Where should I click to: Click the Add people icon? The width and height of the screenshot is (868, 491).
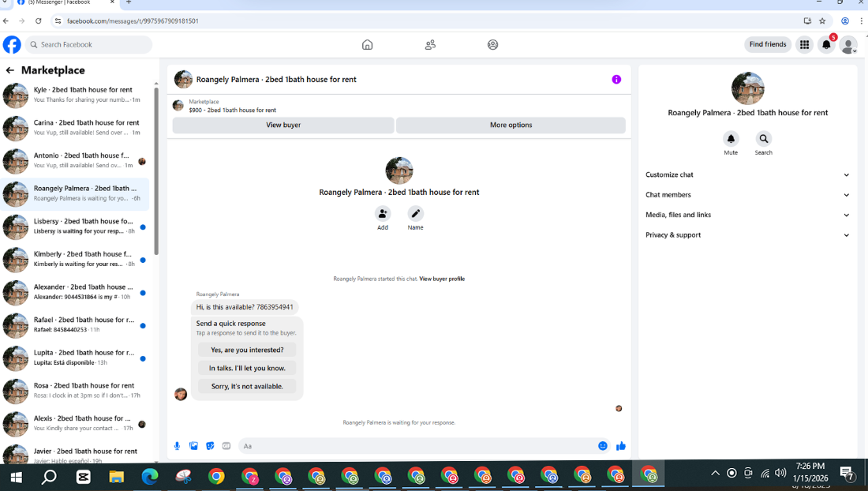click(383, 214)
